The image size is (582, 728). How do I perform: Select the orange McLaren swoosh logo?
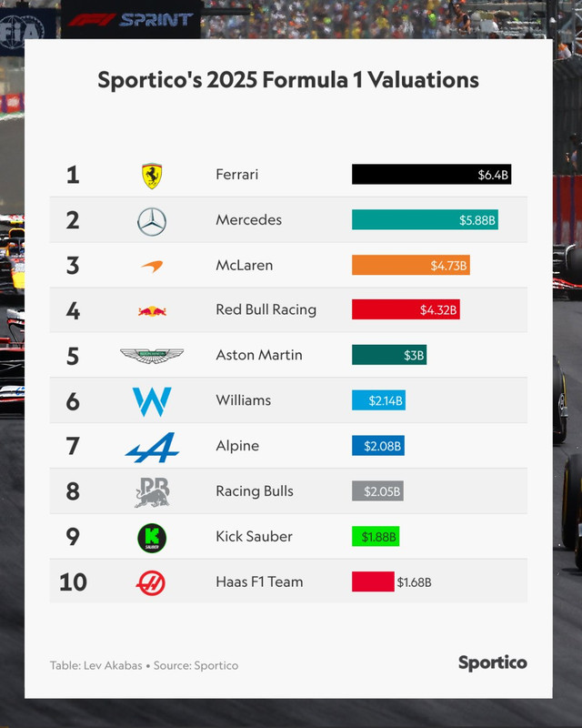pyautogui.click(x=152, y=266)
